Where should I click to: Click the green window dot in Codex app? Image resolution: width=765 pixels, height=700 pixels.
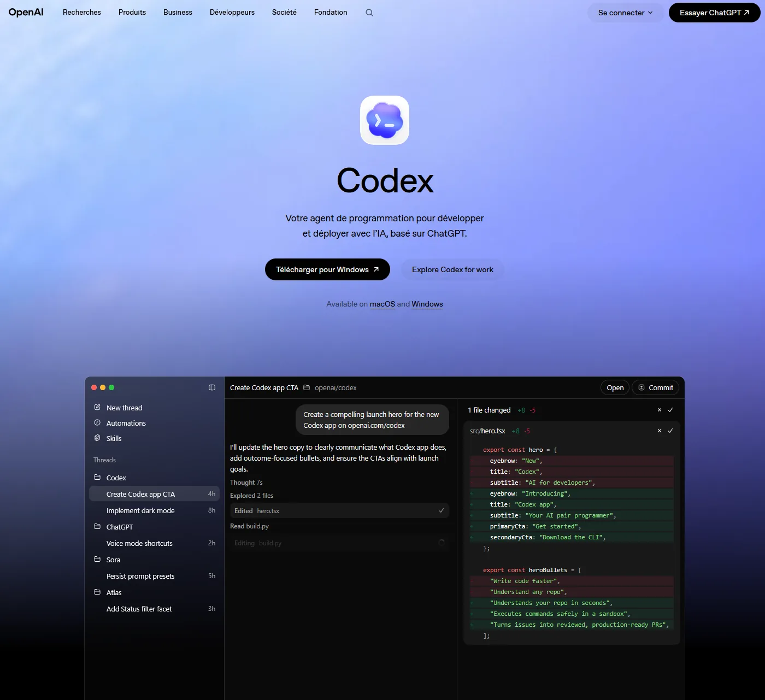111,387
